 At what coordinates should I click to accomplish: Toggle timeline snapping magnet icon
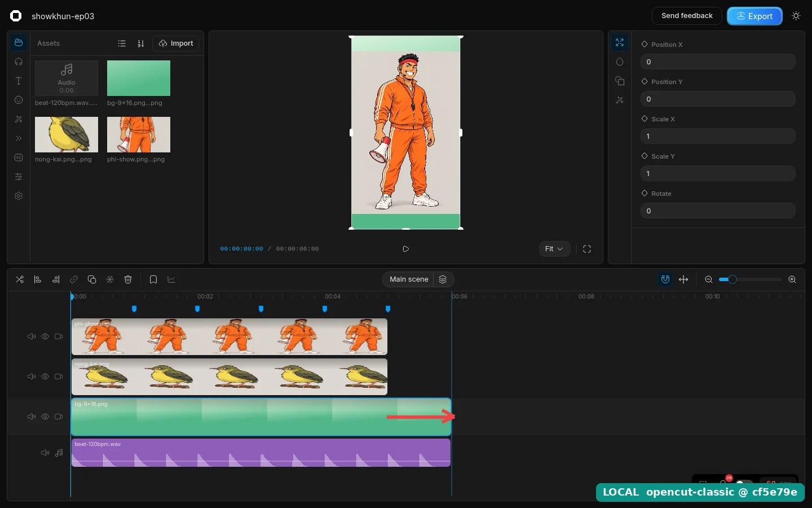coord(665,279)
